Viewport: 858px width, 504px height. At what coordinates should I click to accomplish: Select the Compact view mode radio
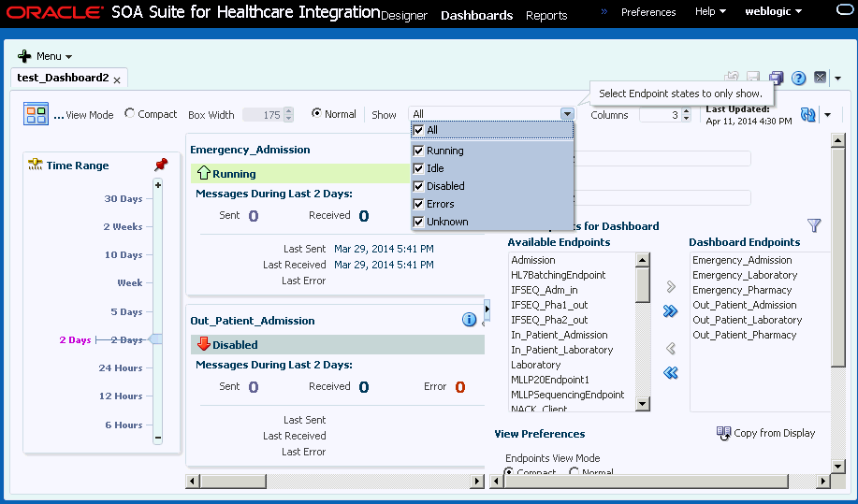(130, 113)
